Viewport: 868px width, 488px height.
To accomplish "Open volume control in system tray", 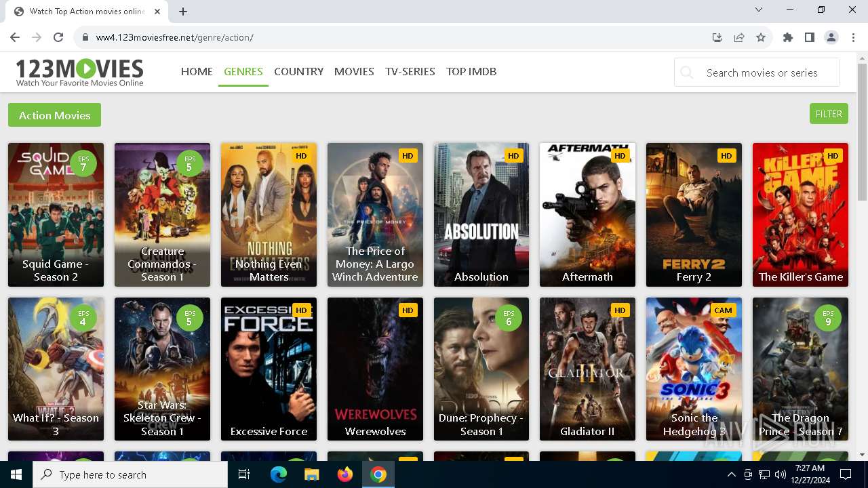I will [781, 474].
